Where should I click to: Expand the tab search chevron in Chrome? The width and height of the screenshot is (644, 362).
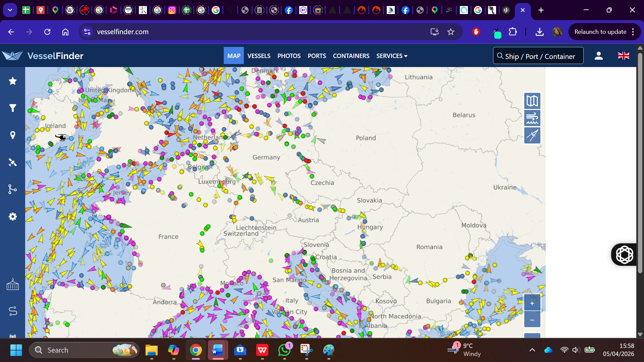click(x=10, y=10)
